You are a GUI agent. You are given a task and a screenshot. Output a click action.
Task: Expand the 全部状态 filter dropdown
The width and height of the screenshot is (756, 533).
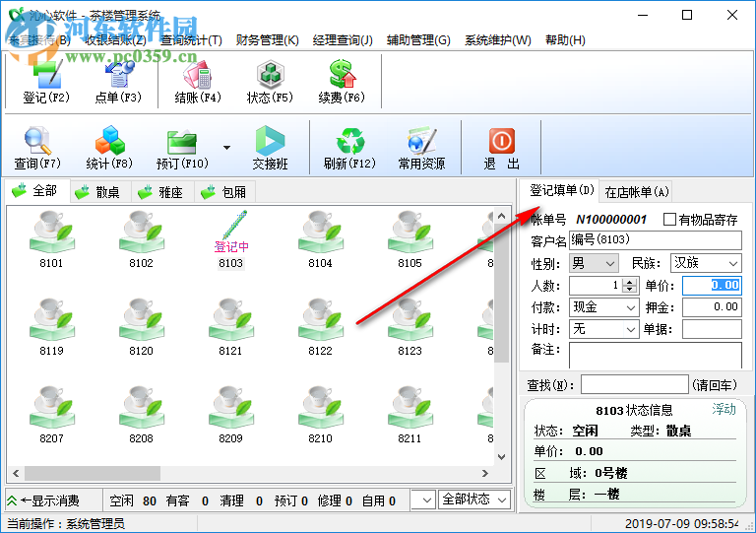coord(502,500)
